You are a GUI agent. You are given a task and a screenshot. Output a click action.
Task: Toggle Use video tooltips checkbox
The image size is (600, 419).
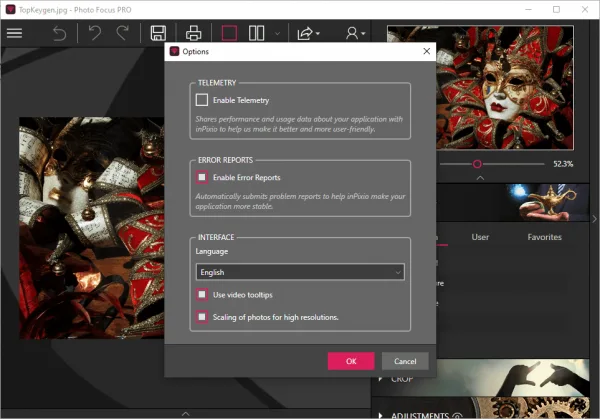pyautogui.click(x=202, y=295)
